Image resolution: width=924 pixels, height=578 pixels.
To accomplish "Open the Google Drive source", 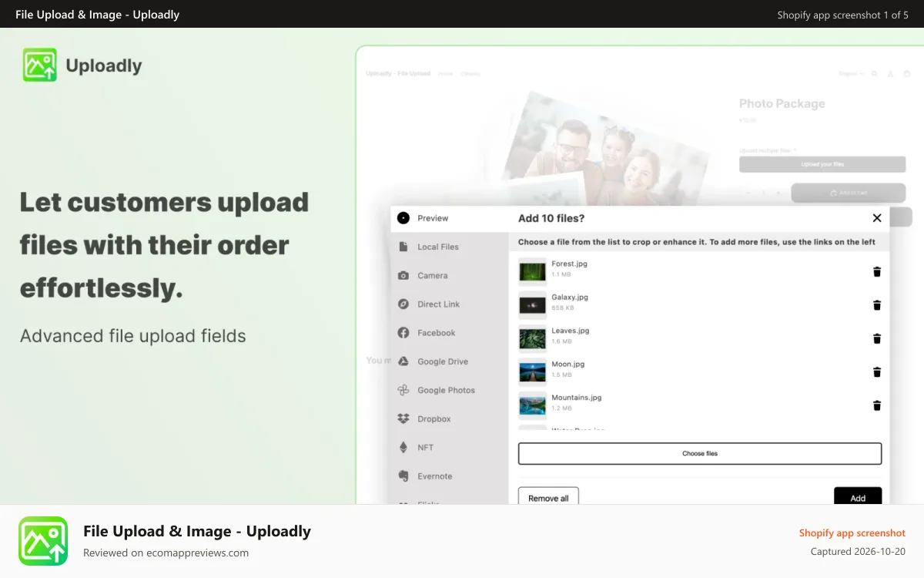I will [450, 361].
